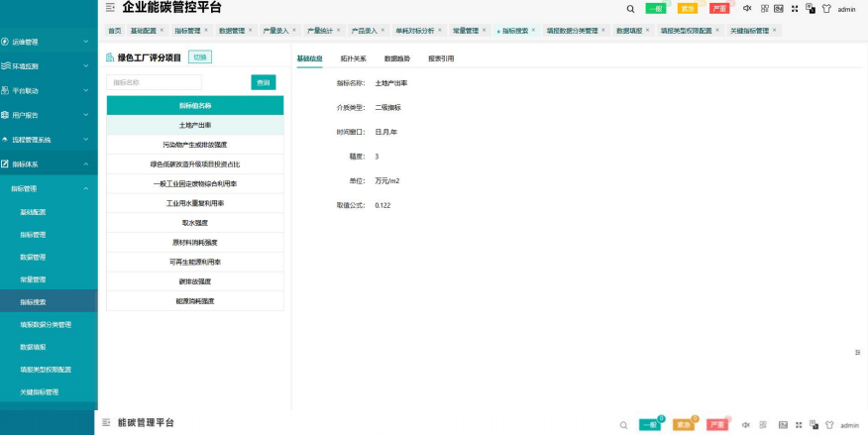Click the 平台联动 sidebar icon

pos(5,90)
